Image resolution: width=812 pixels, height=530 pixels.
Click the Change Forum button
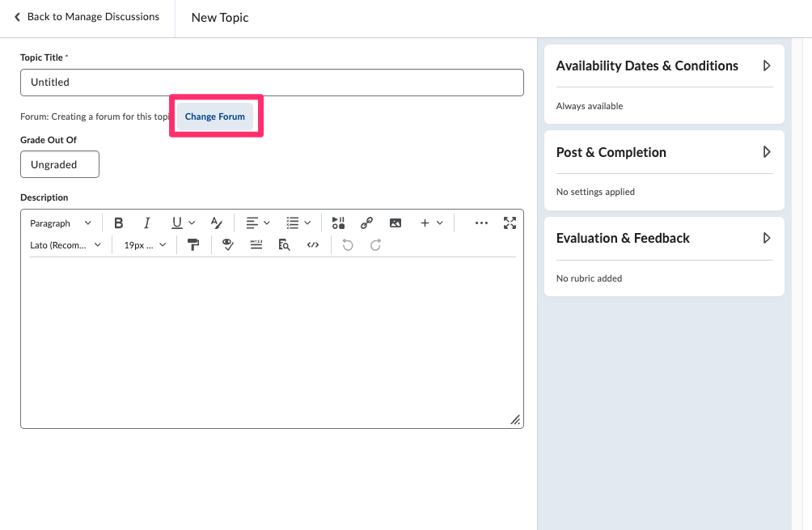[x=215, y=117]
